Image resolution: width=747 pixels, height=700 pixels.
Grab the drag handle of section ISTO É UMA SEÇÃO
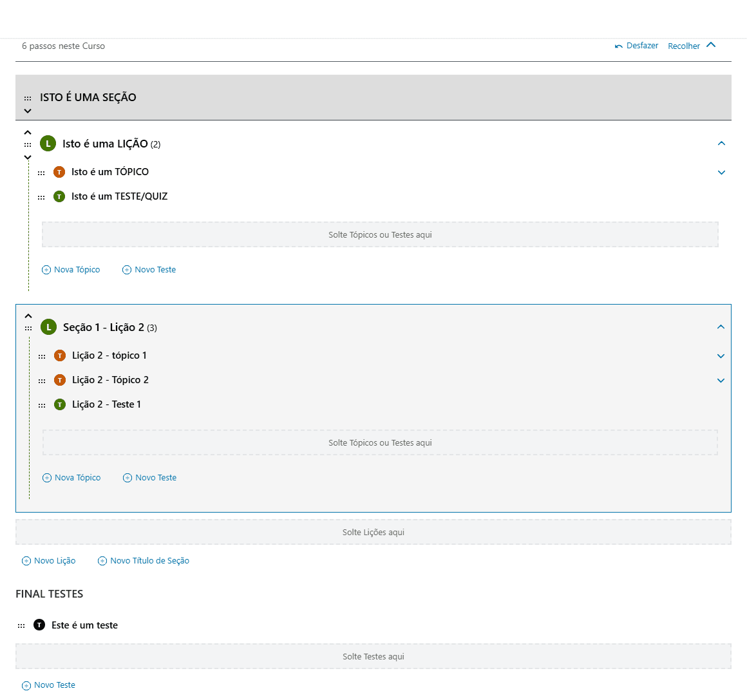click(28, 98)
